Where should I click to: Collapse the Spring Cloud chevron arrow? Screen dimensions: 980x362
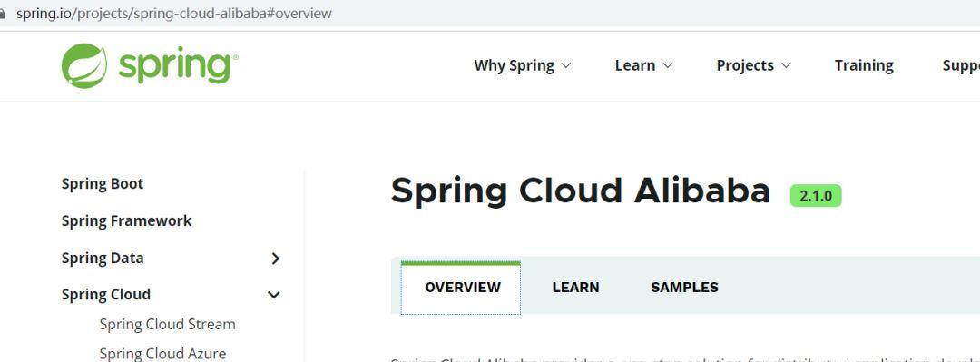tap(274, 295)
